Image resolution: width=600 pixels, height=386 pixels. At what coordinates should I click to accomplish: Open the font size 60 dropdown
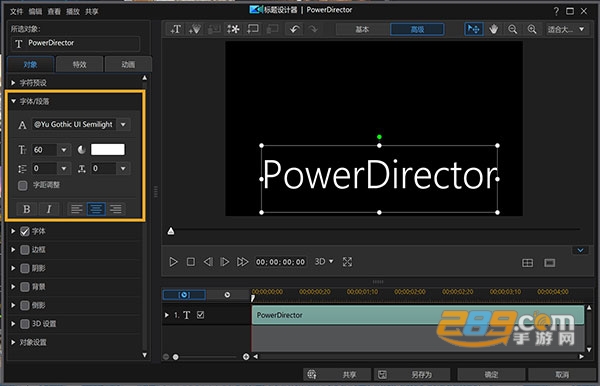[64, 150]
